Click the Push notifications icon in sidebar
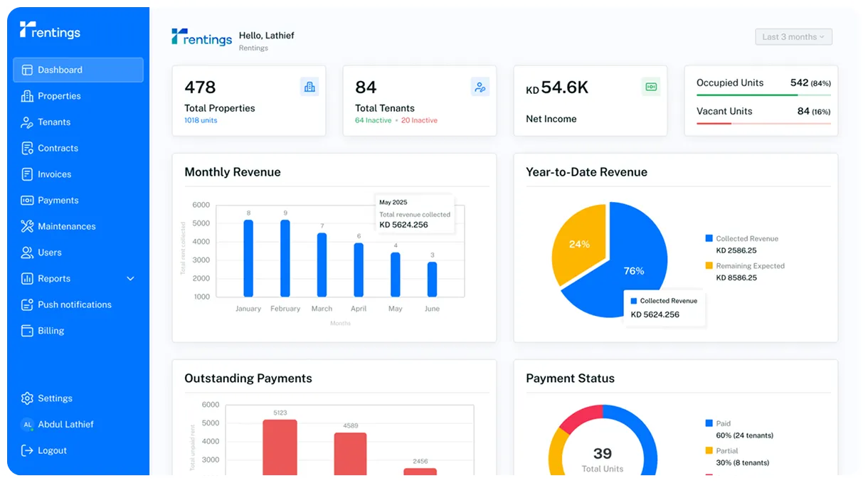This screenshot has width=868, height=483. (27, 304)
